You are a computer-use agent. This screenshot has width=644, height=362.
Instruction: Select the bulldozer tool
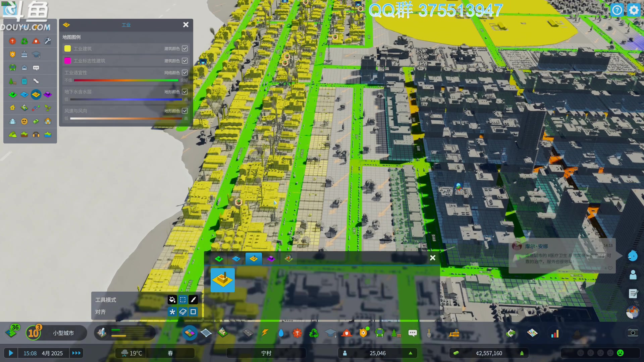454,333
